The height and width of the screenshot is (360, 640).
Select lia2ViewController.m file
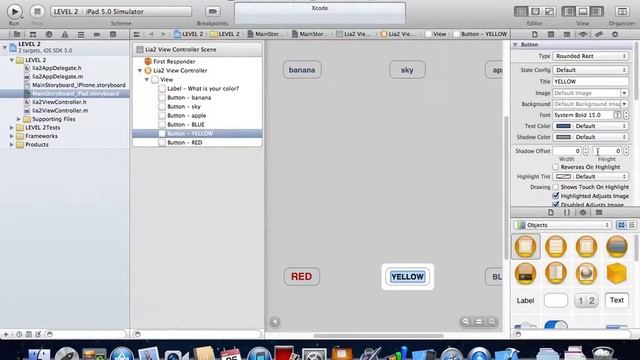point(60,111)
